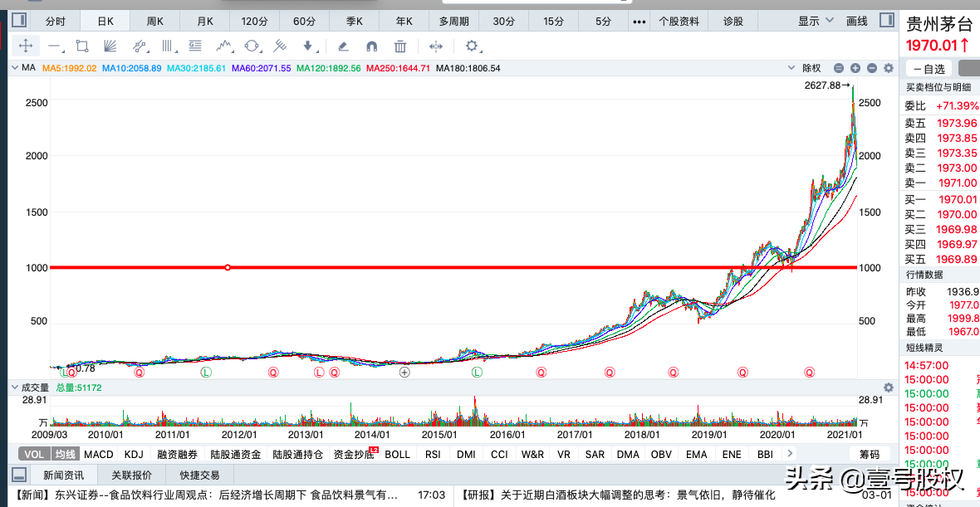Open the 东兴证券 news headline
This screenshot has width=980, height=507.
204,495
